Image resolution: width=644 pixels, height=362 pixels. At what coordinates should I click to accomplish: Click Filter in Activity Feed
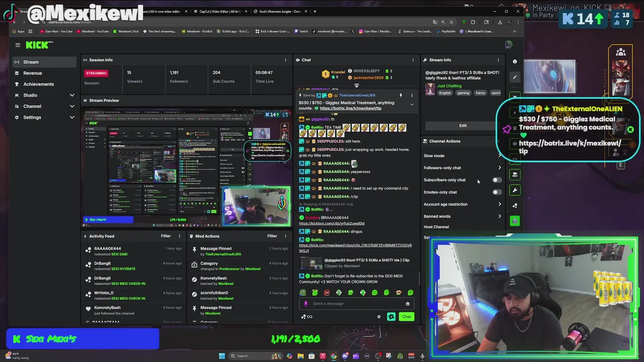(166, 236)
